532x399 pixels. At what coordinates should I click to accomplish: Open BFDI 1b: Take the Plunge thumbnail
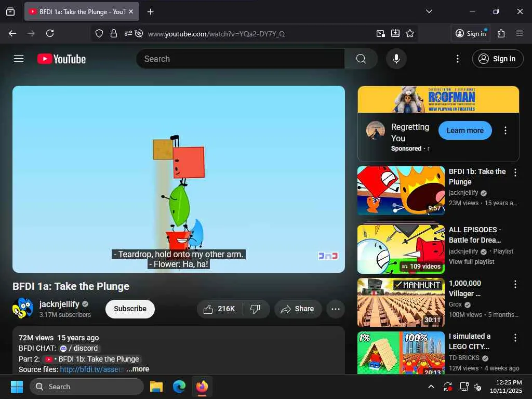click(401, 191)
